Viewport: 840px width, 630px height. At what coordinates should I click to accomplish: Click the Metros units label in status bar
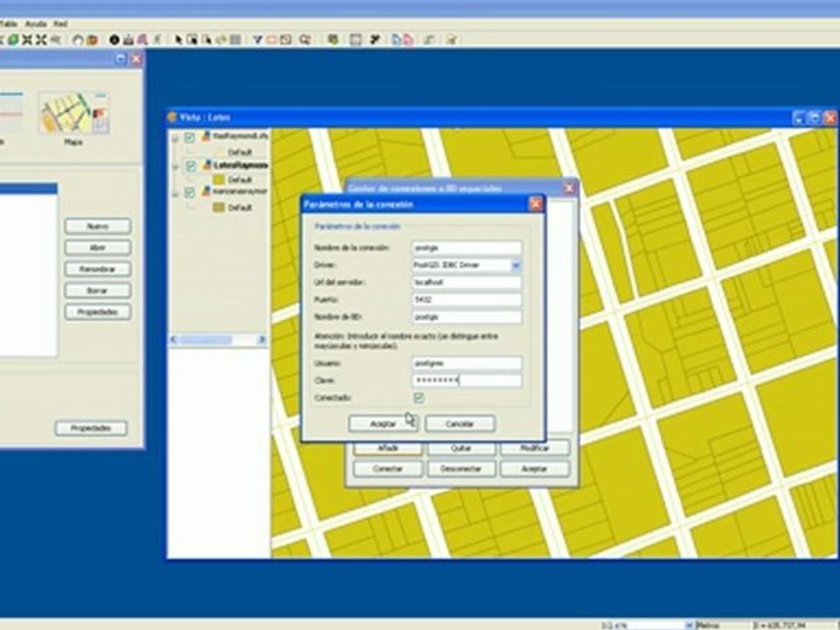pos(708,625)
